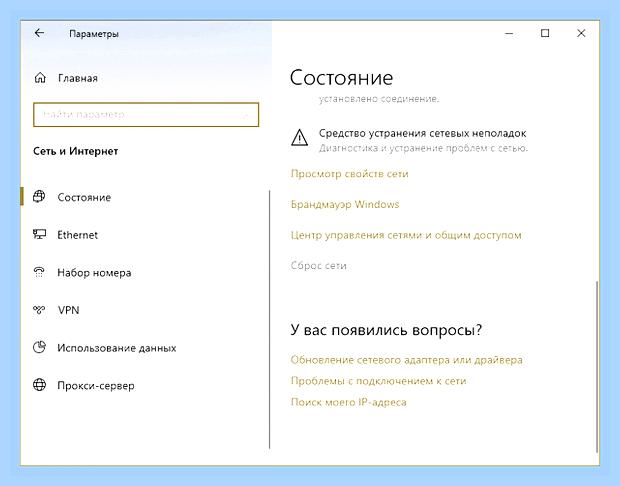Click the Состояние page heading
Image resolution: width=620 pixels, height=486 pixels.
(x=341, y=78)
